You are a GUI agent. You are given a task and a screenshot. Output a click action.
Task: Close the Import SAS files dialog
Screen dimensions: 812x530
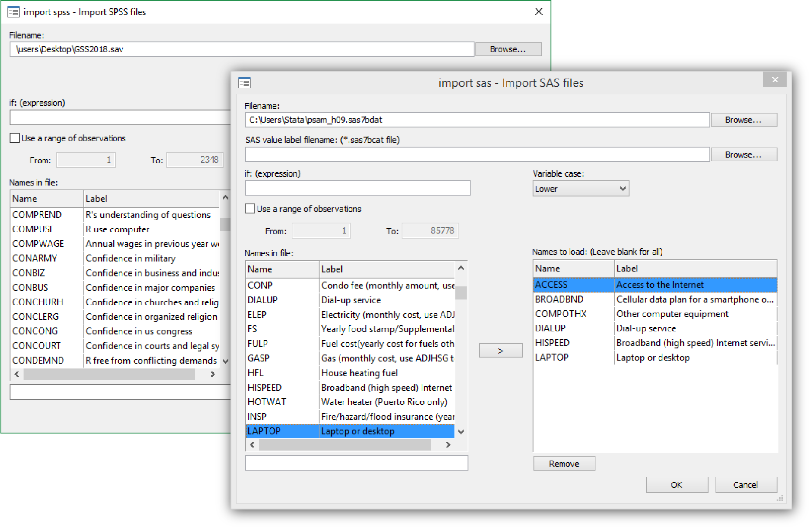point(775,79)
